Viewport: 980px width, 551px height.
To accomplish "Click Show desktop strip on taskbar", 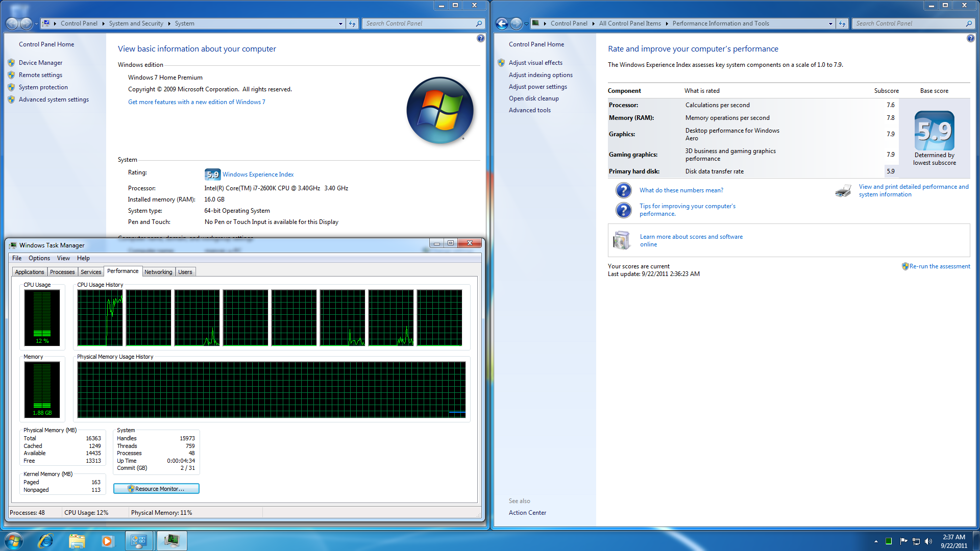I will (x=976, y=541).
